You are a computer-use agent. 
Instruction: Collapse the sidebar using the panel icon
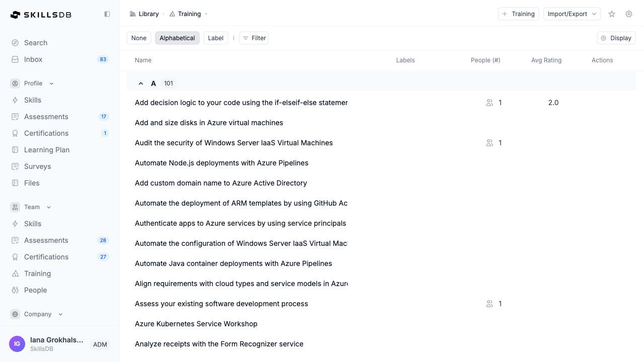(x=107, y=14)
